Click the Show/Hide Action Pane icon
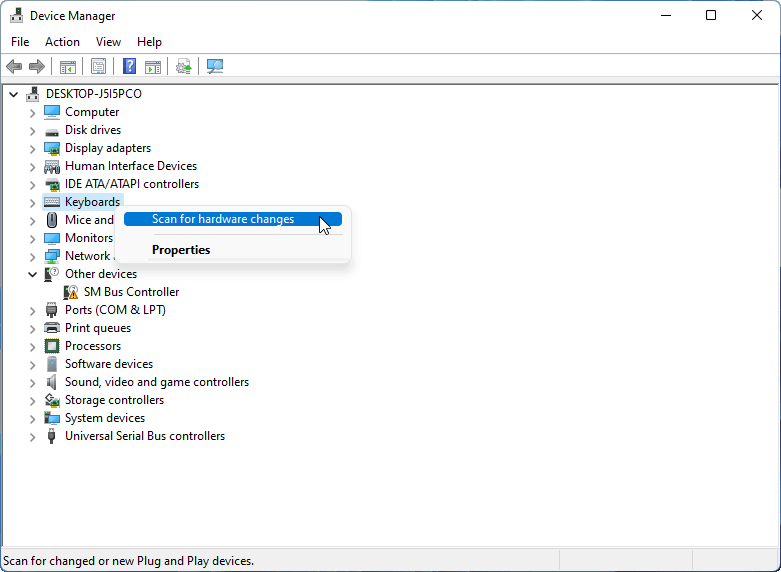Screen dimensions: 781x572 coord(153,67)
